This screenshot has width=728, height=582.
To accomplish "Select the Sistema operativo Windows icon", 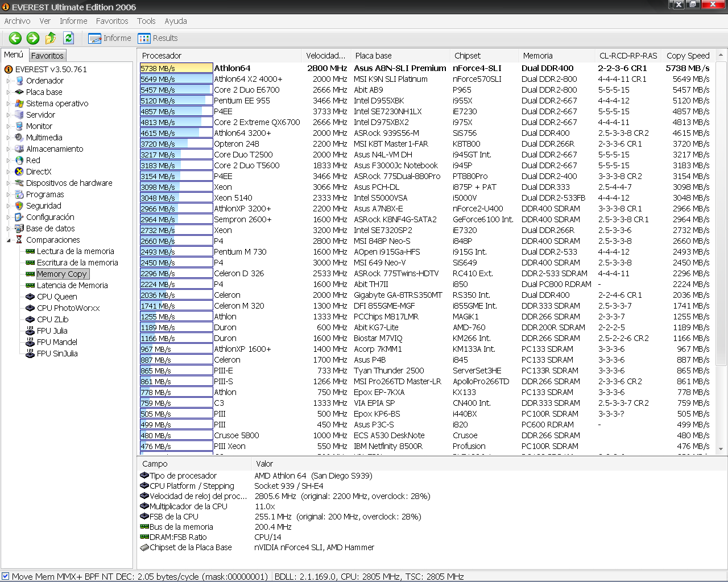I will pos(19,103).
